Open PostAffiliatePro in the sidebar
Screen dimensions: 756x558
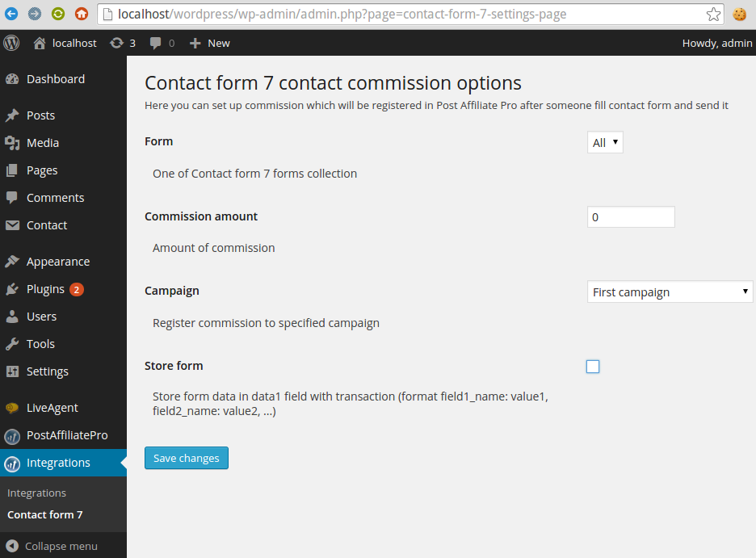pyautogui.click(x=66, y=435)
